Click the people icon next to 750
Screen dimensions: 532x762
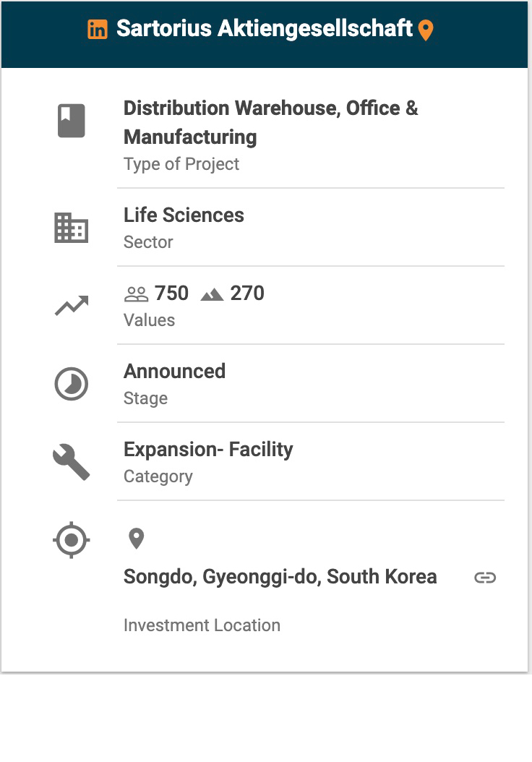click(136, 294)
